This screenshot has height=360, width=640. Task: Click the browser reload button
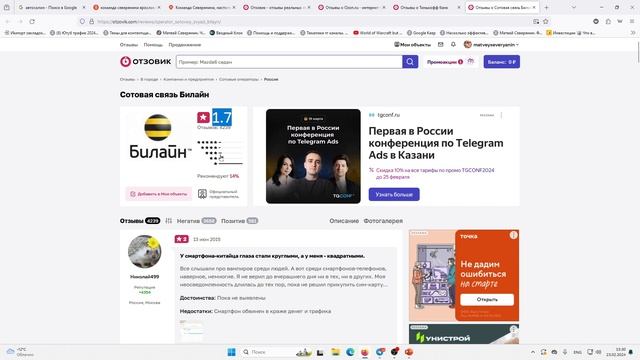32,21
